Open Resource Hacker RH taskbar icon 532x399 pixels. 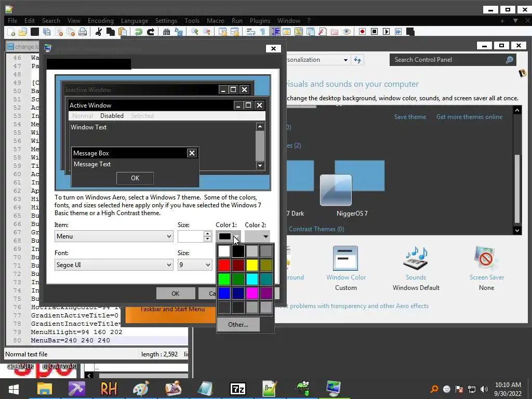pos(109,389)
